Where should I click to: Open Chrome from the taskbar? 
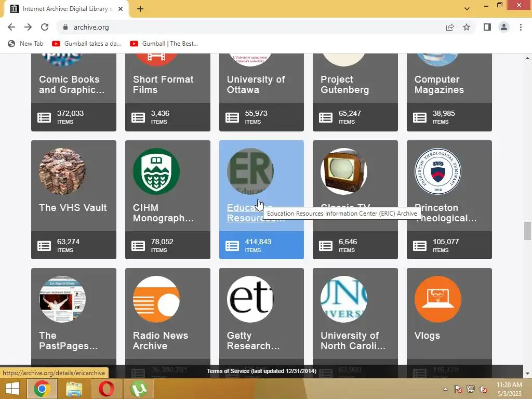click(42, 389)
